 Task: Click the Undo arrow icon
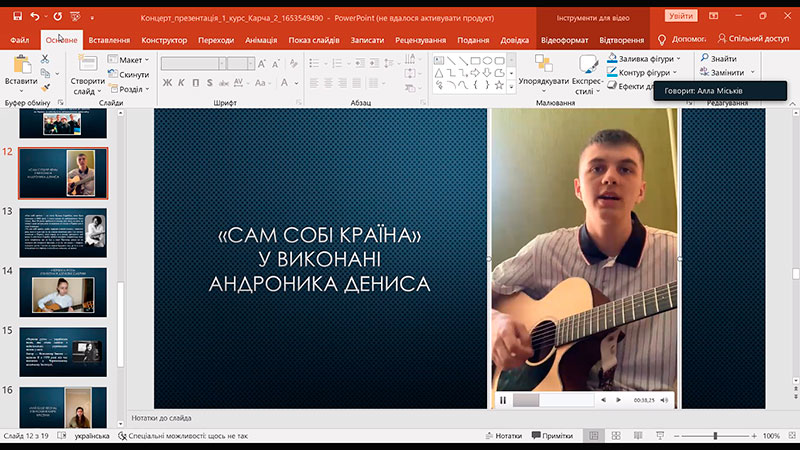pos(34,17)
